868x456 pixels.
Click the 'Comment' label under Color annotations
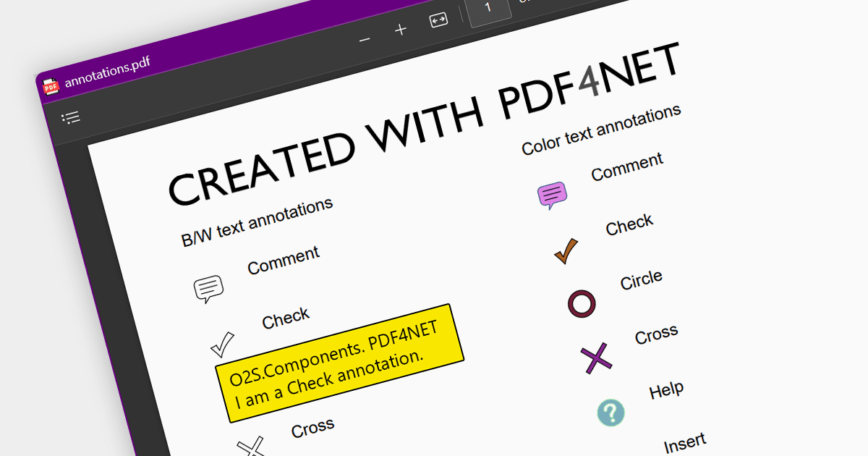point(627,167)
